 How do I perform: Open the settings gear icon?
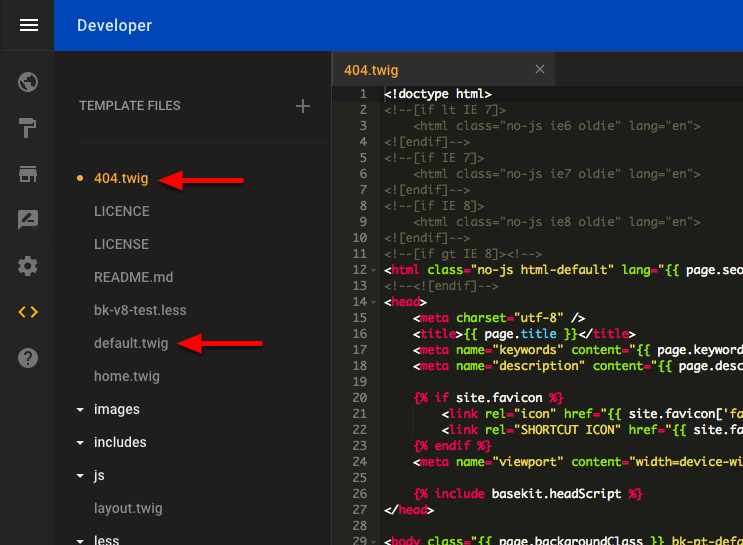tap(27, 266)
